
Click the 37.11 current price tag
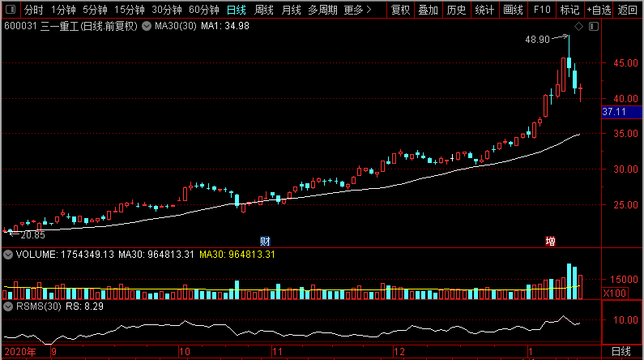point(622,112)
